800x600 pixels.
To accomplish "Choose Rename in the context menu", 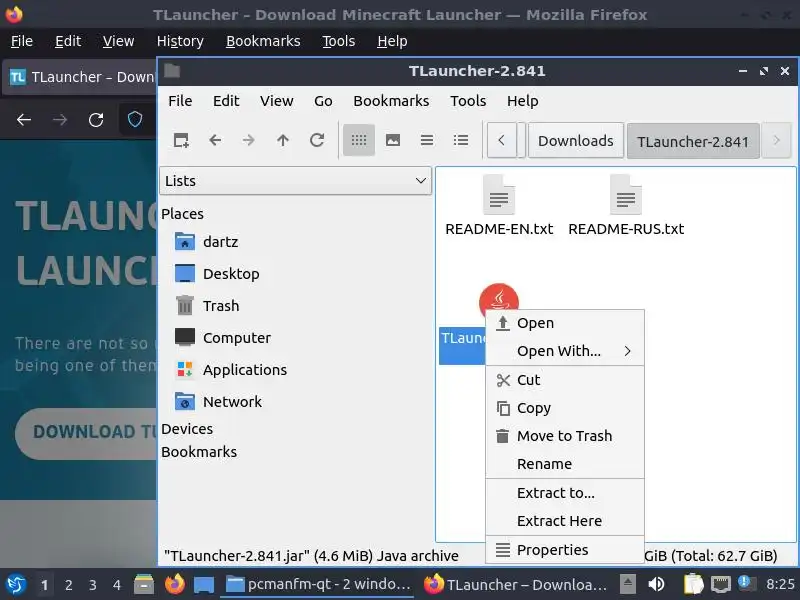I will pos(565,464).
